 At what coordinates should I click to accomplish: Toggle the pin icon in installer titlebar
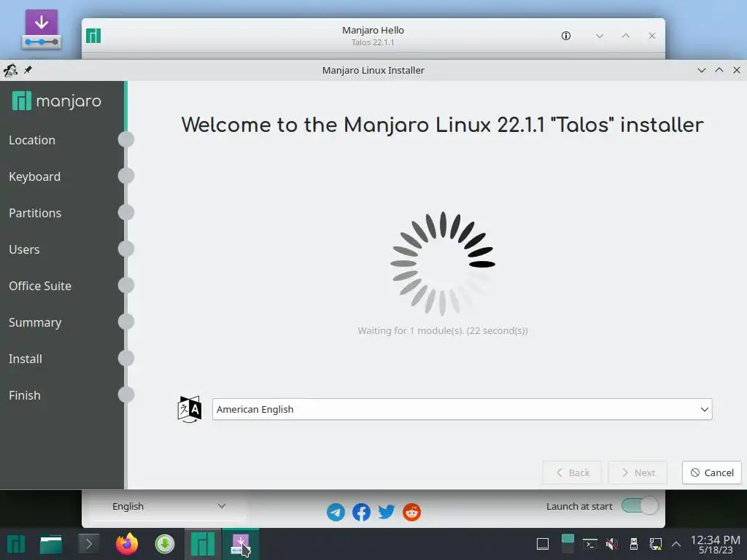click(x=28, y=70)
